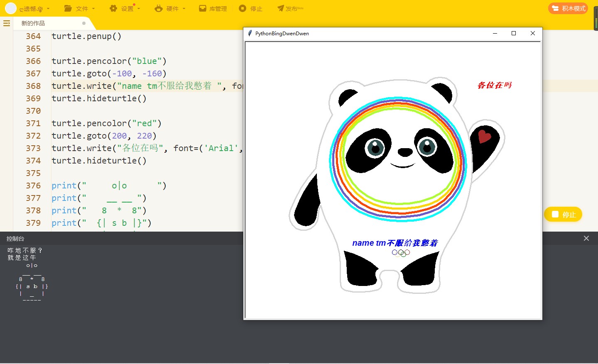Click the turtle.write("各位在吗" code line

tap(147, 148)
